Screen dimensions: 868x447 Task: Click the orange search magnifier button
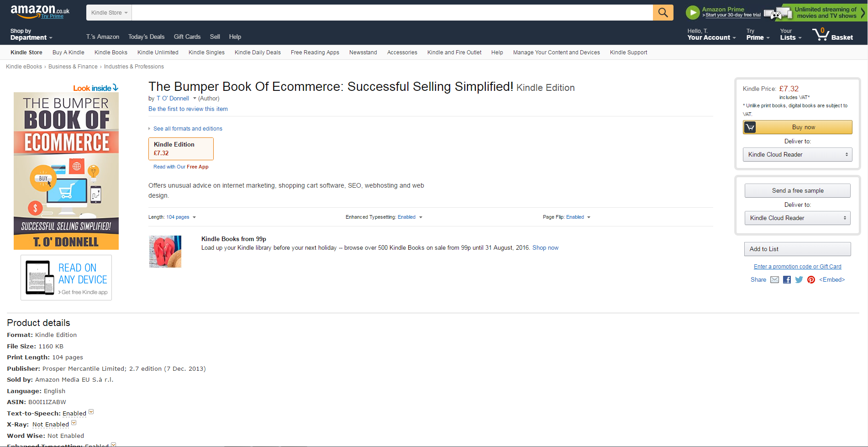click(663, 12)
